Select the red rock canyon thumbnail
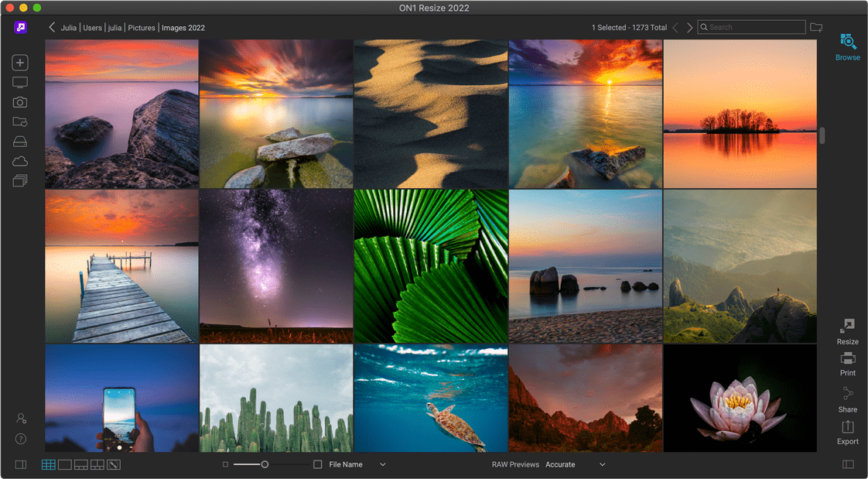This screenshot has width=868, height=479. [x=586, y=399]
